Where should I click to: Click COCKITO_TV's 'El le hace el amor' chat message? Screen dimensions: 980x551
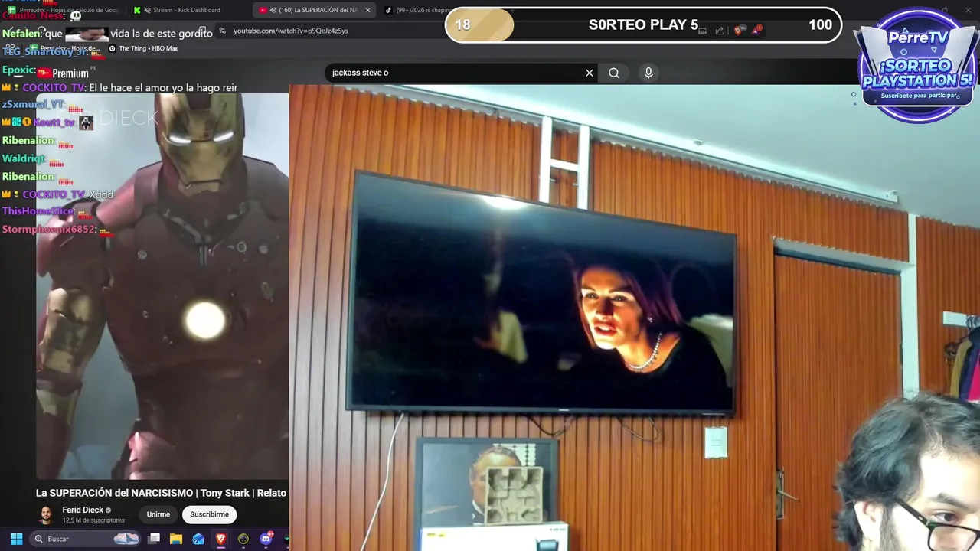tap(119, 88)
